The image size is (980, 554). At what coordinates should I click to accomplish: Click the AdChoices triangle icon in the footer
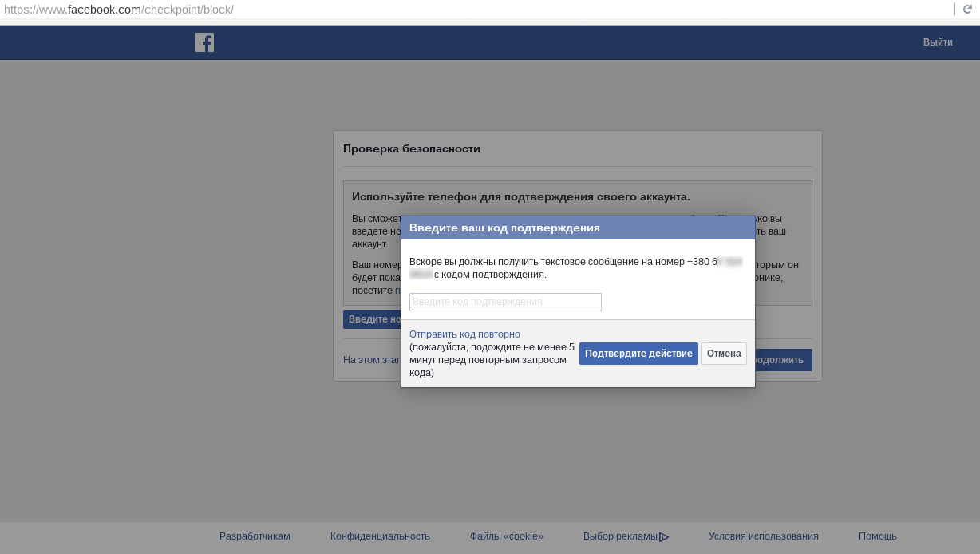click(664, 537)
